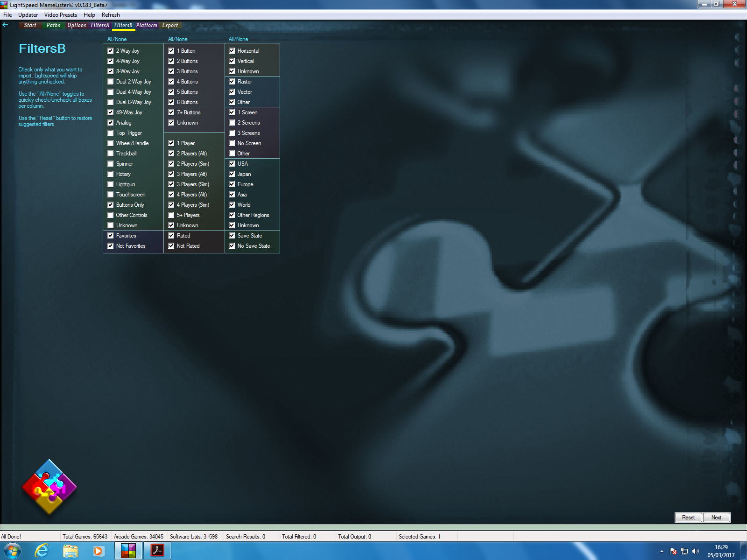Click the network tray icon
The image size is (747, 560).
coord(684,551)
